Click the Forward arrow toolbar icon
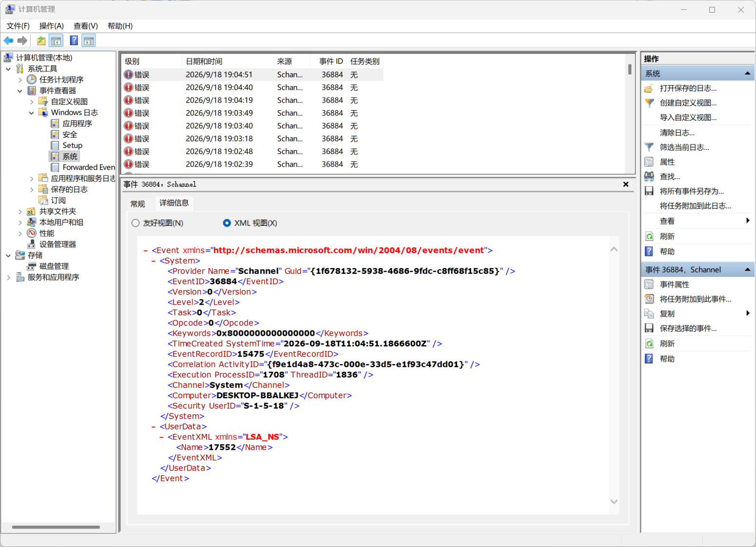Viewport: 756px width, 547px height. click(x=22, y=40)
